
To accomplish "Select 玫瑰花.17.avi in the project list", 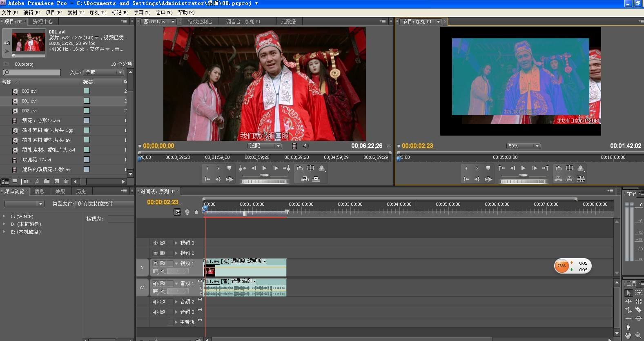I will tap(37, 160).
